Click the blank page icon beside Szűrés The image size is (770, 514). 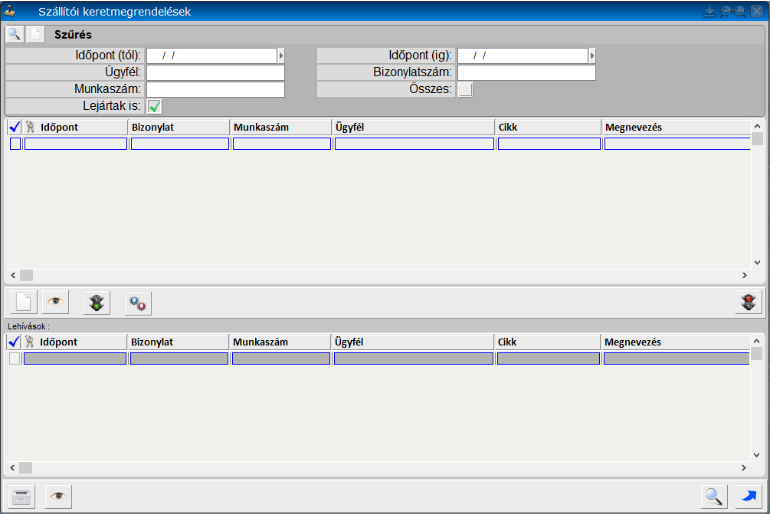point(35,34)
